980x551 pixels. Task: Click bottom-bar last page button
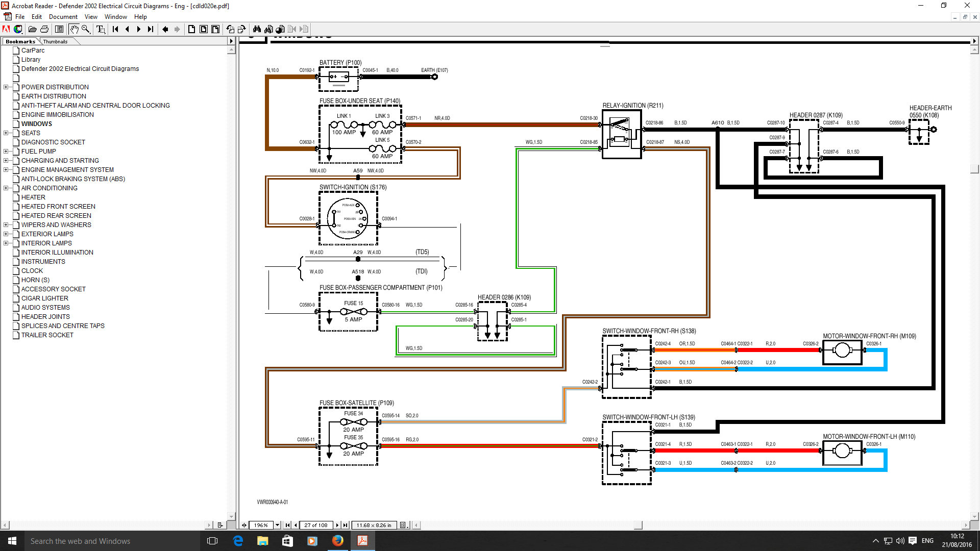346,525
